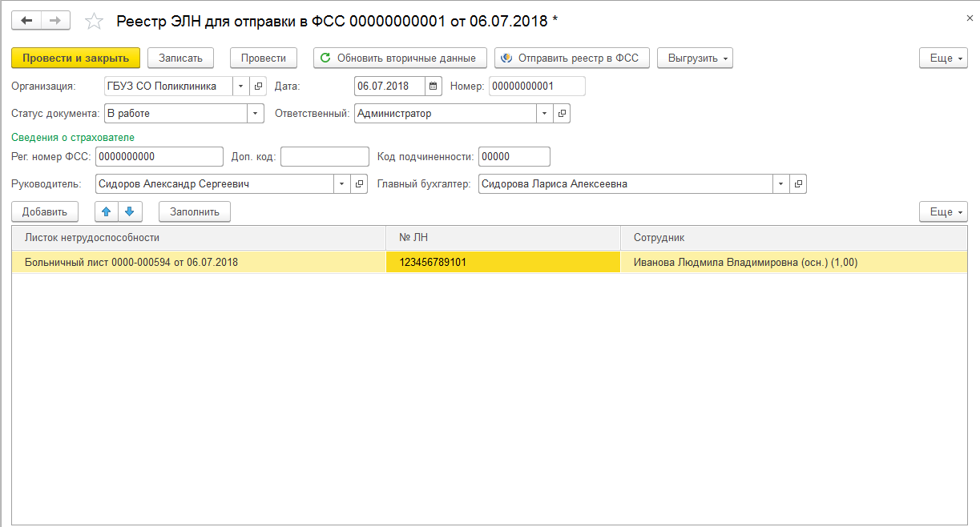Image resolution: width=980 pixels, height=527 pixels.
Task: Select the № ЛН cell 123456789101
Action: point(502,262)
